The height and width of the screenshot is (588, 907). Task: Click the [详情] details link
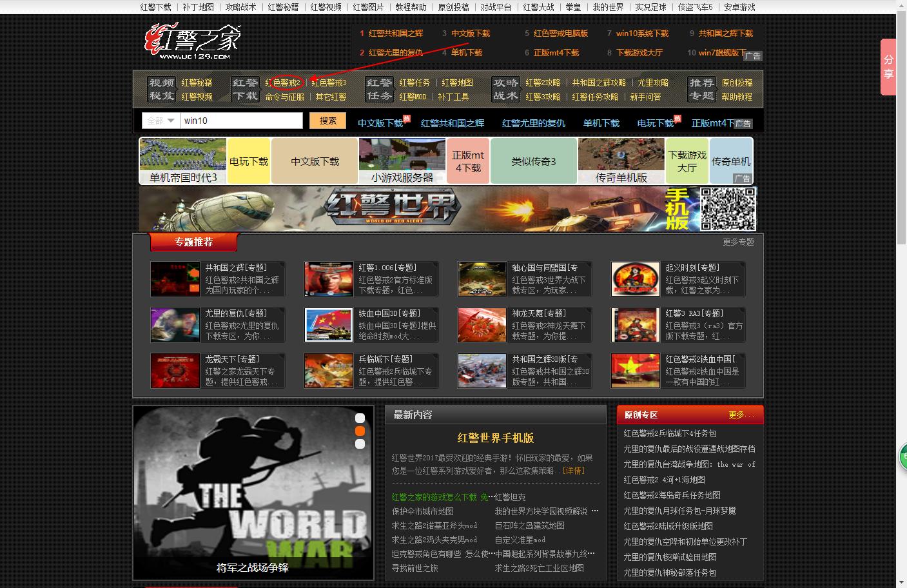pyautogui.click(x=573, y=471)
